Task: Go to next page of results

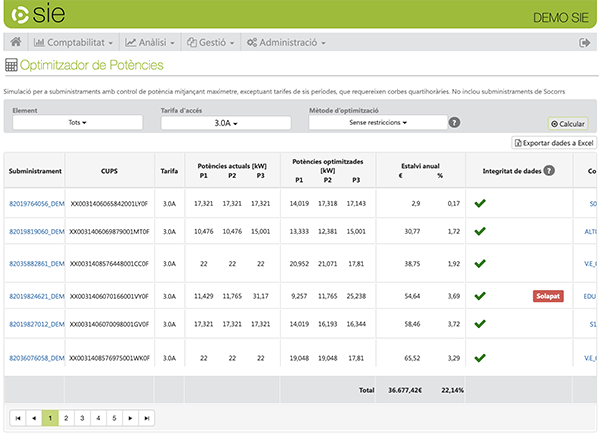Action: [131, 417]
